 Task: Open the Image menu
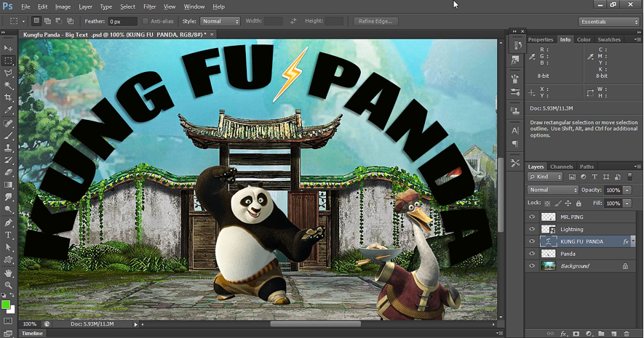click(63, 7)
